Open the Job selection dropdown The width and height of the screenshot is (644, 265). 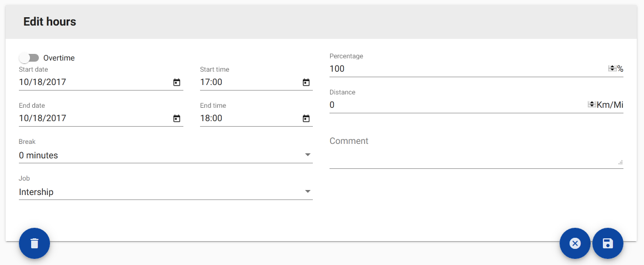[308, 192]
